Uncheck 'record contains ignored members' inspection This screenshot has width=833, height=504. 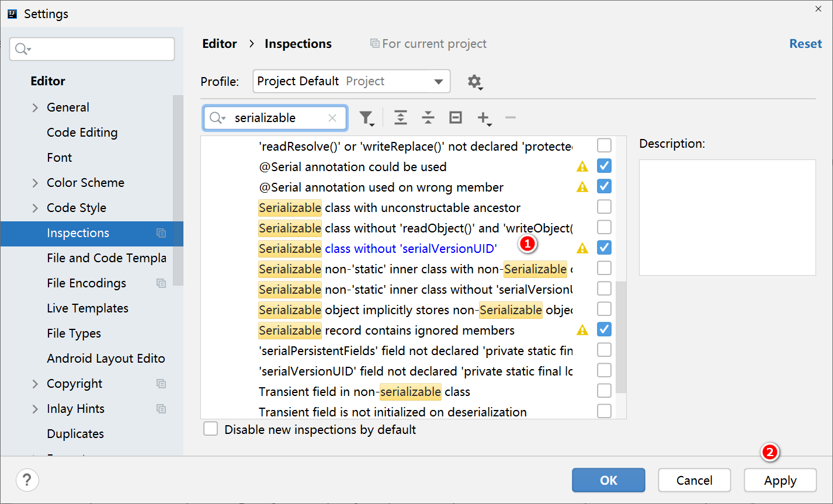click(x=605, y=329)
